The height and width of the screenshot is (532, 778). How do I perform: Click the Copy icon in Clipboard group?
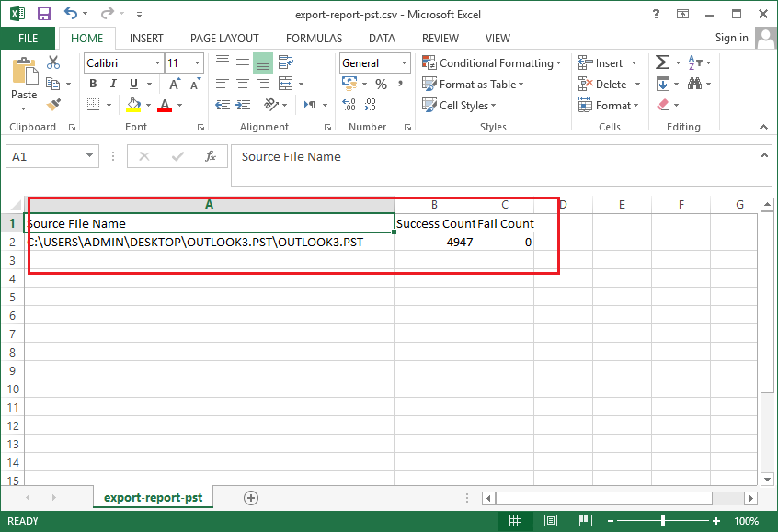click(52, 84)
